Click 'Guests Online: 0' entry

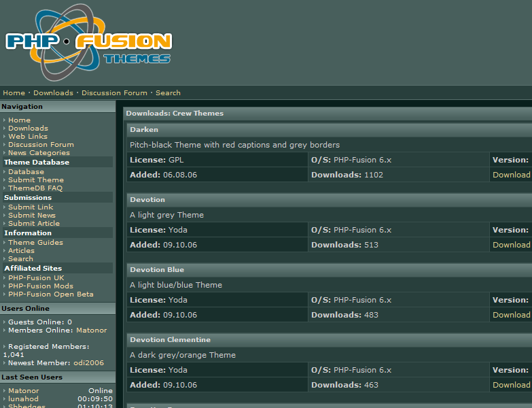[x=40, y=322]
